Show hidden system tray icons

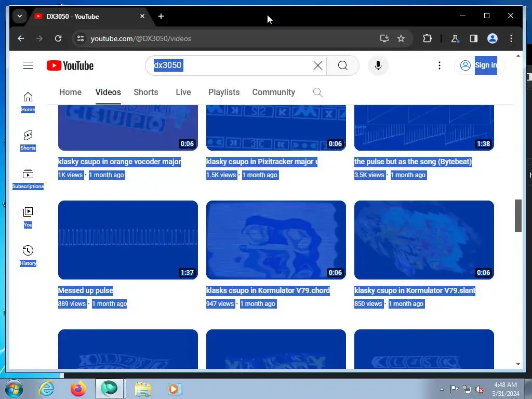tap(442, 389)
